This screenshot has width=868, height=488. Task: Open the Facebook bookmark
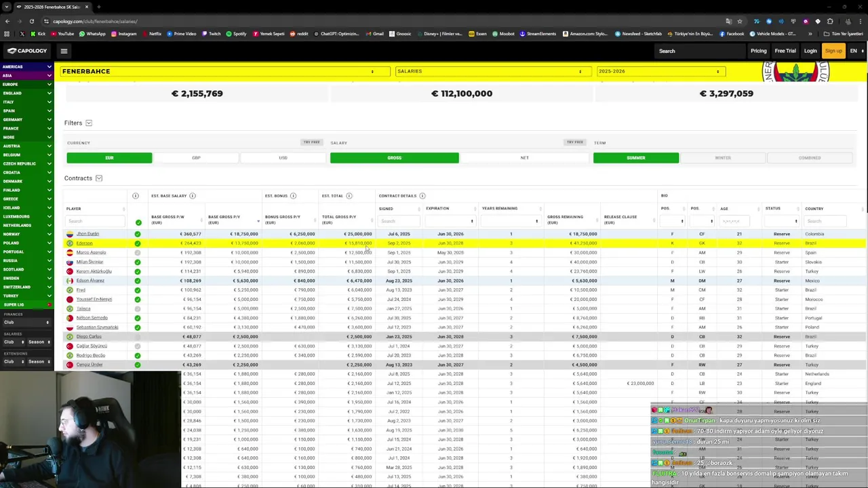(x=732, y=34)
